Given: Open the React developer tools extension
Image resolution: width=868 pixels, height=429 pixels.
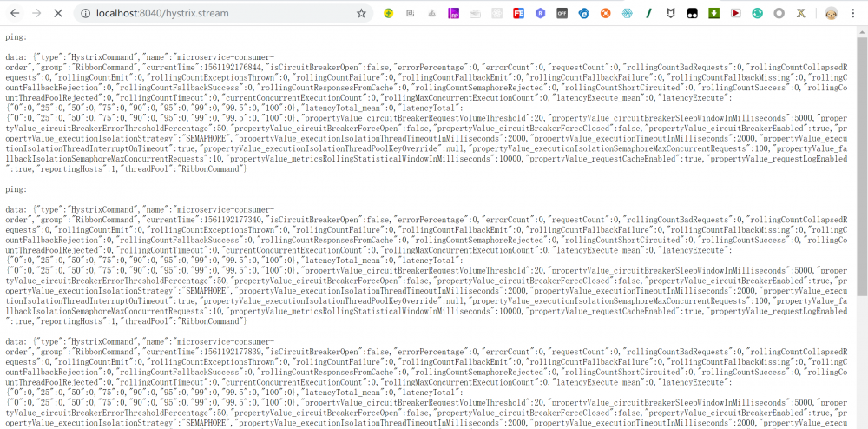Looking at the screenshot, I should (496, 13).
